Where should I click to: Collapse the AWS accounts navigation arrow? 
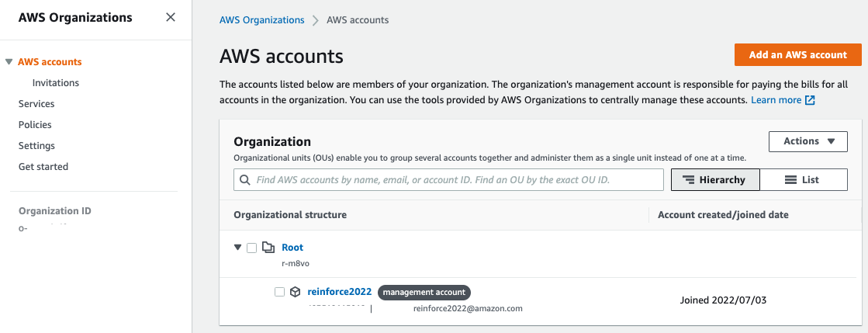pyautogui.click(x=9, y=62)
